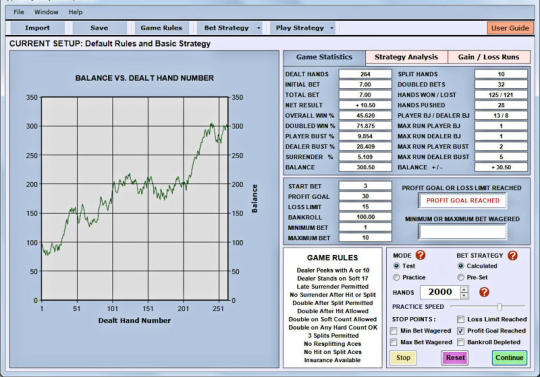Open the Hands help question mark icon
This screenshot has height=377, width=540.
coord(484,292)
